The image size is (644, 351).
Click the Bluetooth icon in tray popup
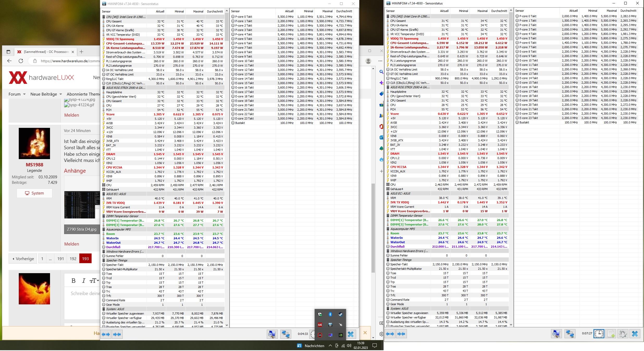tap(330, 314)
